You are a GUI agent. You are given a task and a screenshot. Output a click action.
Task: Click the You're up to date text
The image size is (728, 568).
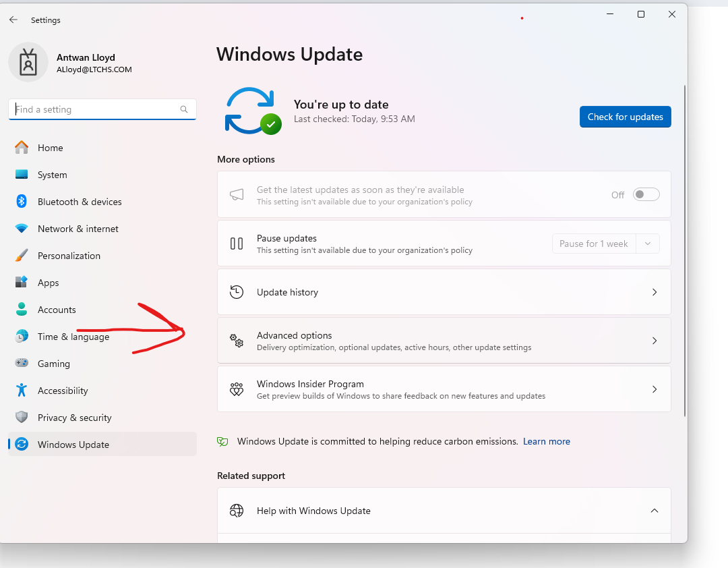click(341, 105)
